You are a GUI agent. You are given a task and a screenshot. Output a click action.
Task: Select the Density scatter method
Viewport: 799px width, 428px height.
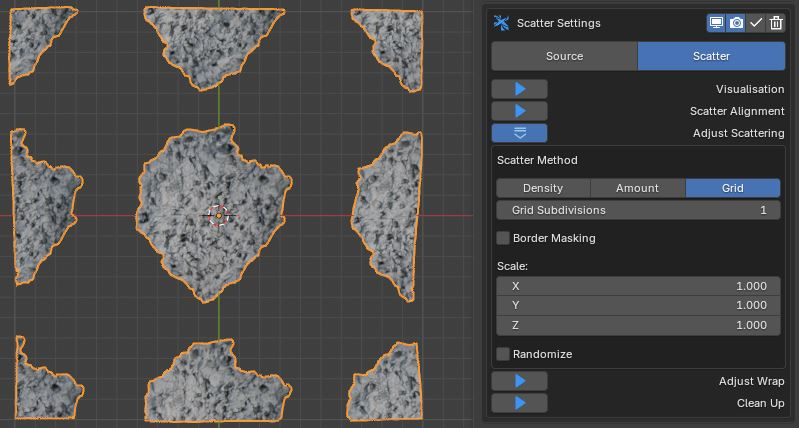pos(543,188)
